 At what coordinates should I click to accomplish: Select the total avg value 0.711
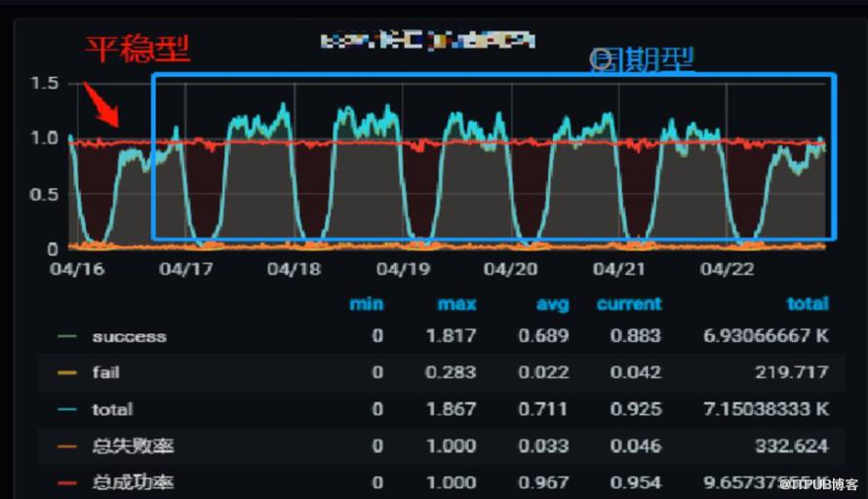(543, 408)
